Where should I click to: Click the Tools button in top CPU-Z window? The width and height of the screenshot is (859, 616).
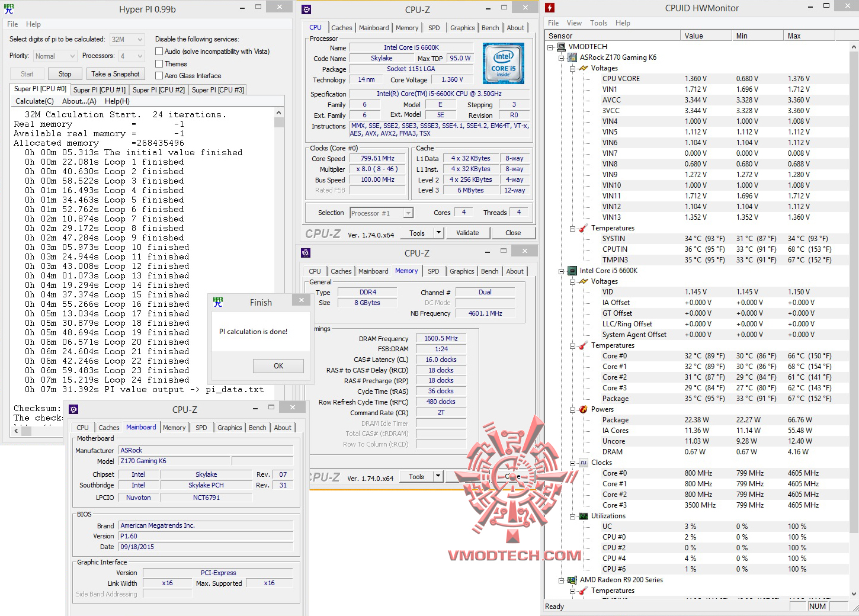coord(417,233)
